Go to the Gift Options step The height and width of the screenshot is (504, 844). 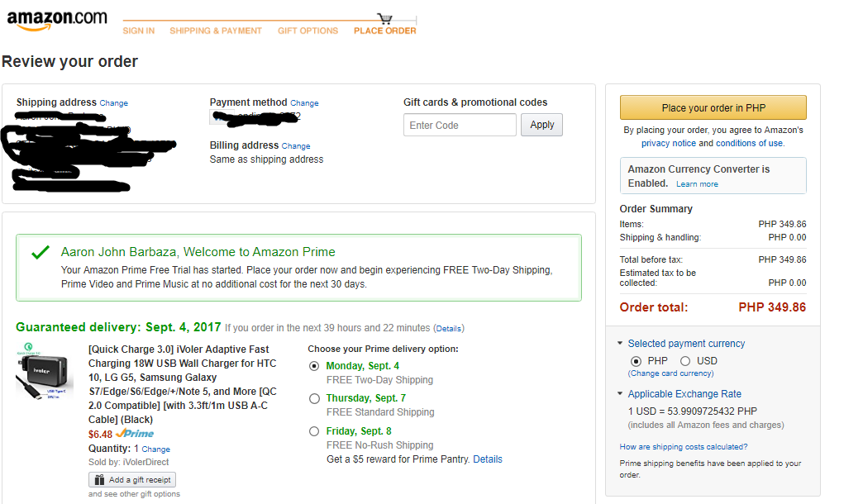308,31
